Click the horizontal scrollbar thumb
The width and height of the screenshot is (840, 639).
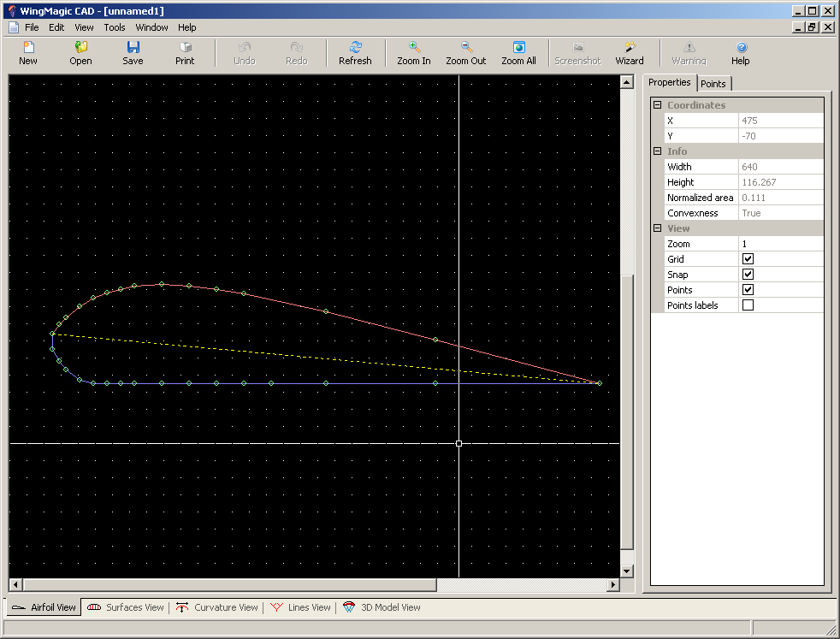[229, 585]
